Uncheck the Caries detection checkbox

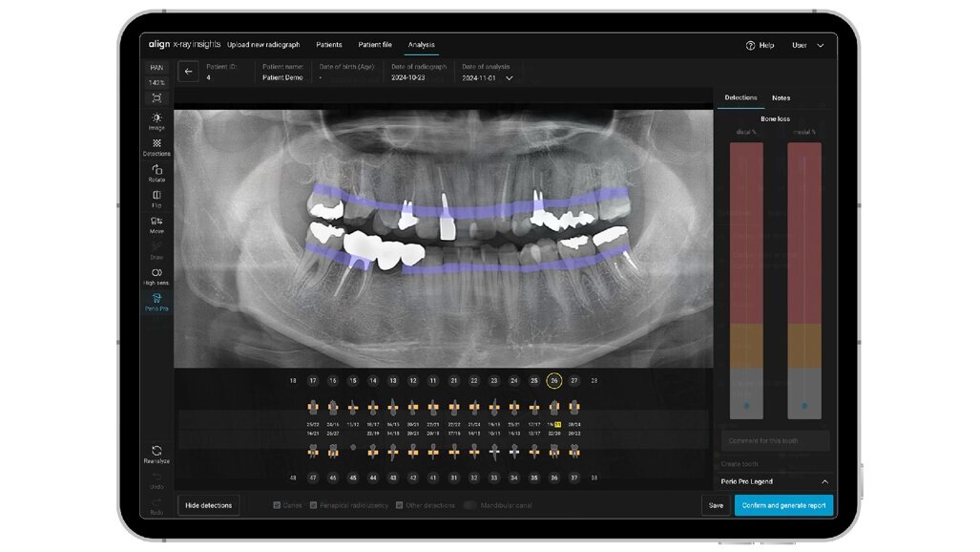(x=277, y=505)
